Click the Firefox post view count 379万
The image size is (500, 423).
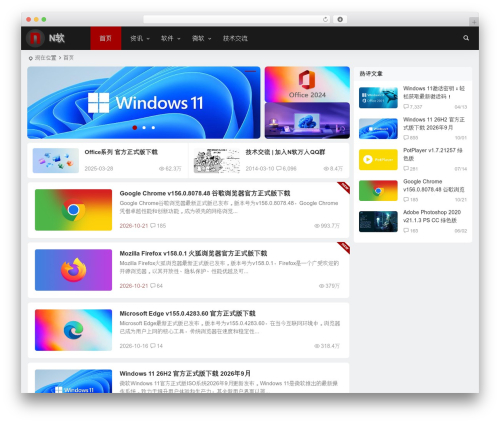(x=329, y=286)
